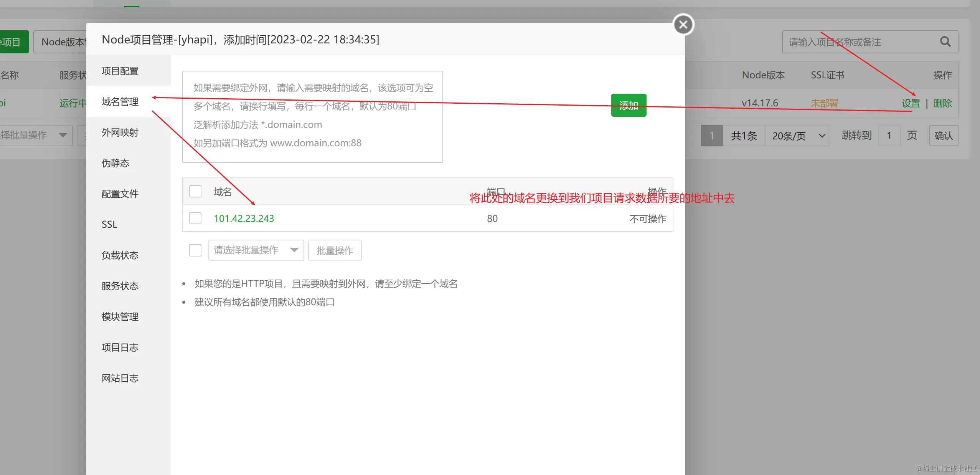View the 项目日志 tab
This screenshot has width=980, height=475.
[120, 348]
